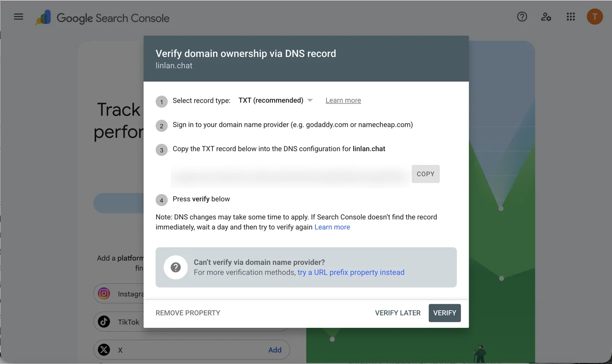Open the hamburger main menu
612x364 pixels.
[18, 17]
